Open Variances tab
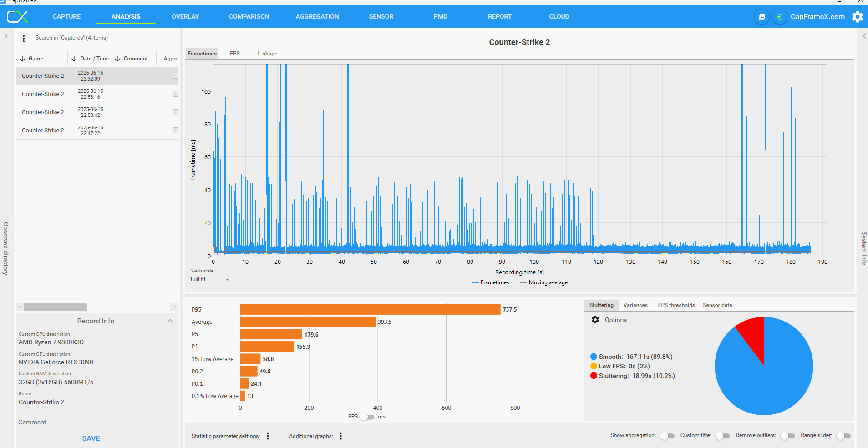This screenshot has height=448, width=868. 635,305
